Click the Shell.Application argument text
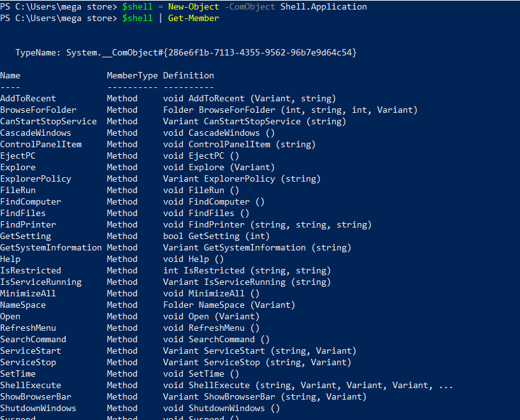This screenshot has height=420, width=520. point(323,6)
